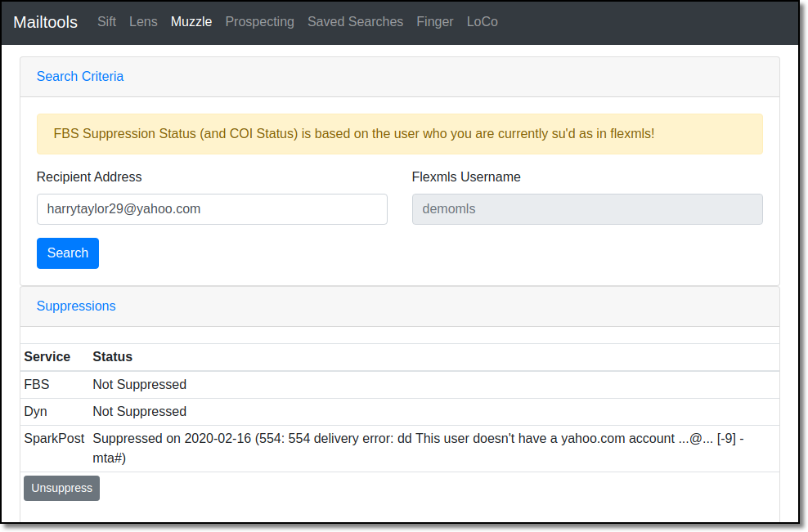Click the Flexmls Username field
This screenshot has width=808, height=532.
(587, 209)
